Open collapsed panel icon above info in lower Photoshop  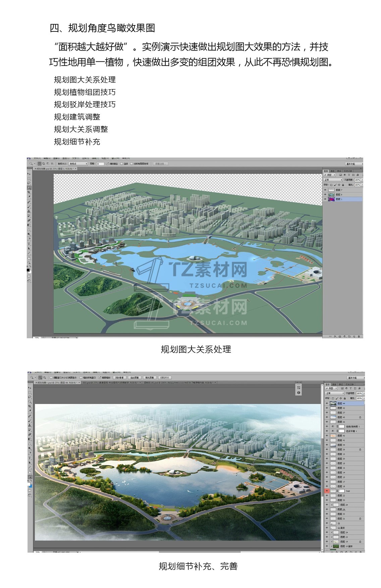pyautogui.click(x=298, y=387)
